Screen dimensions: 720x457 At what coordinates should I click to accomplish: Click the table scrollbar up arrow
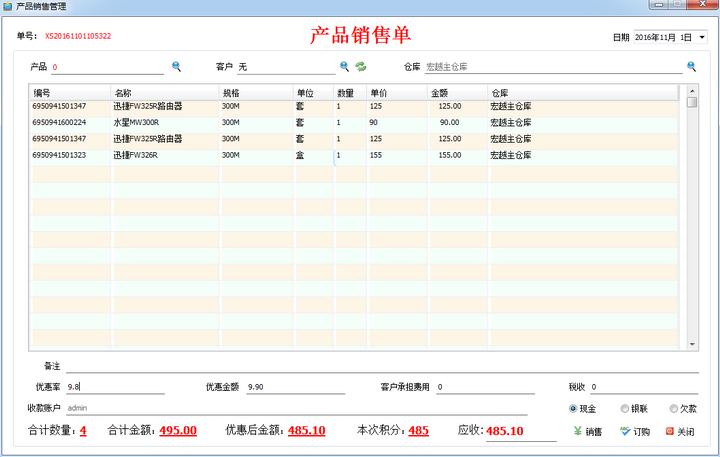click(692, 91)
